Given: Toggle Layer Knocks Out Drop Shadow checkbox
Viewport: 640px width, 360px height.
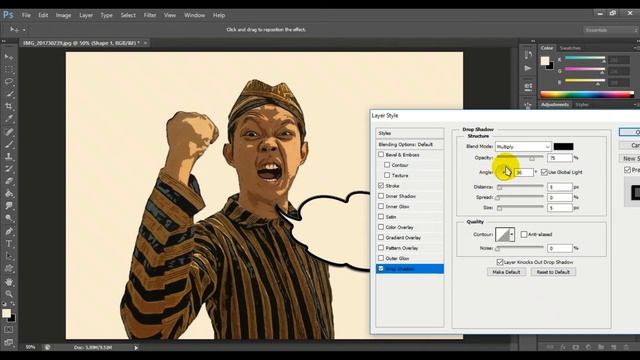Looking at the screenshot, I should (x=500, y=262).
